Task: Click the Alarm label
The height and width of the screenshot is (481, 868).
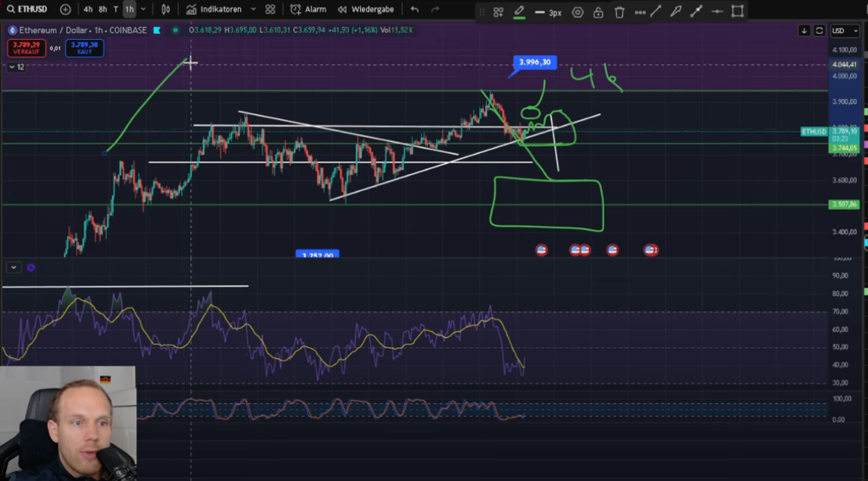Action: [316, 10]
